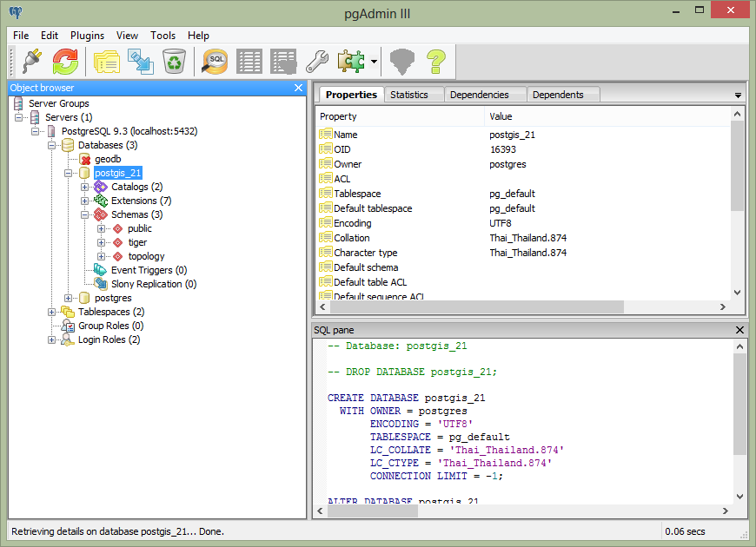Collapse the Schemas (3) tree node
Screen dimensions: 756x547
(85, 214)
